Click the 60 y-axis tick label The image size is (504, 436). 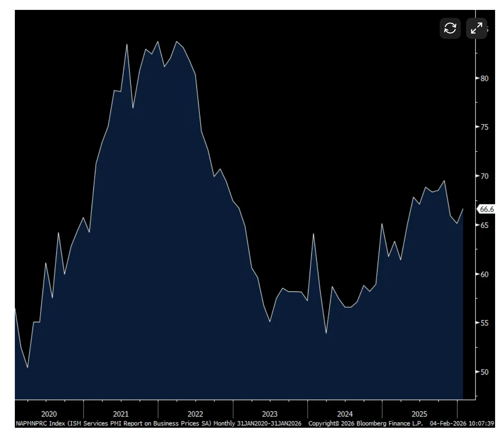pyautogui.click(x=484, y=274)
